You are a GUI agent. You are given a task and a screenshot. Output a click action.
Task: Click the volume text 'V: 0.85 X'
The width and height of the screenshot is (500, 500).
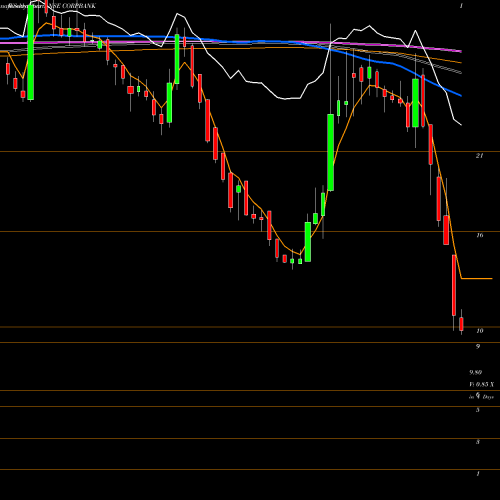tap(481, 384)
